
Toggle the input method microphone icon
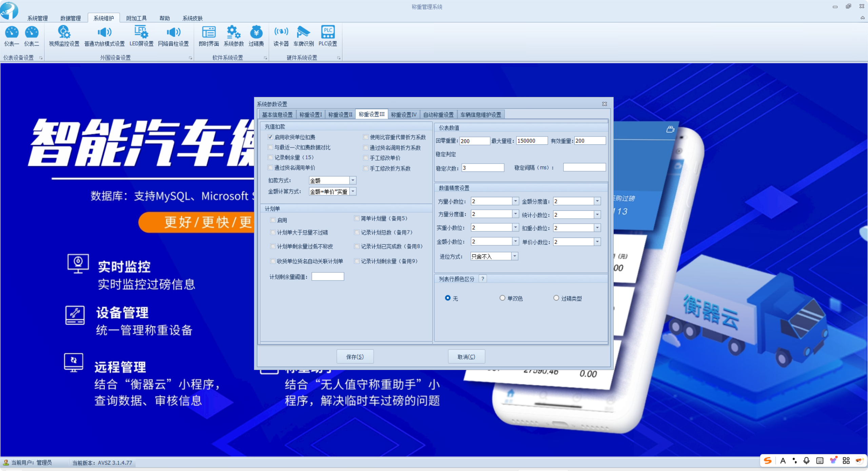(807, 460)
